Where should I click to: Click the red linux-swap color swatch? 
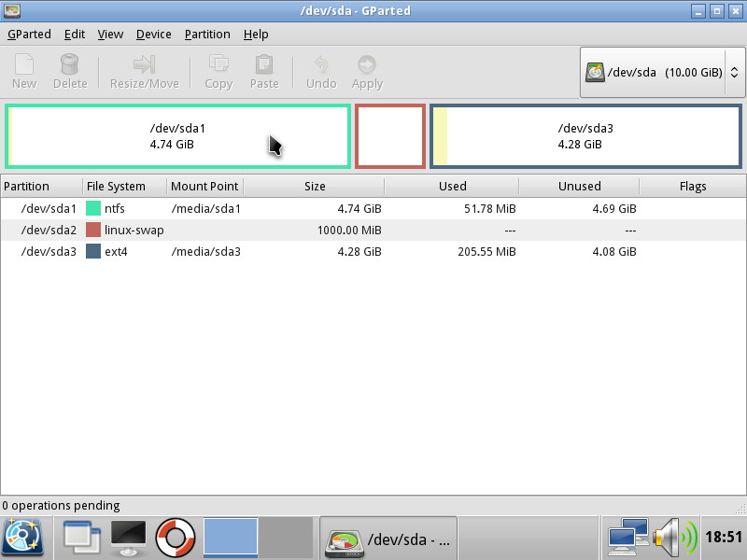pos(92,230)
